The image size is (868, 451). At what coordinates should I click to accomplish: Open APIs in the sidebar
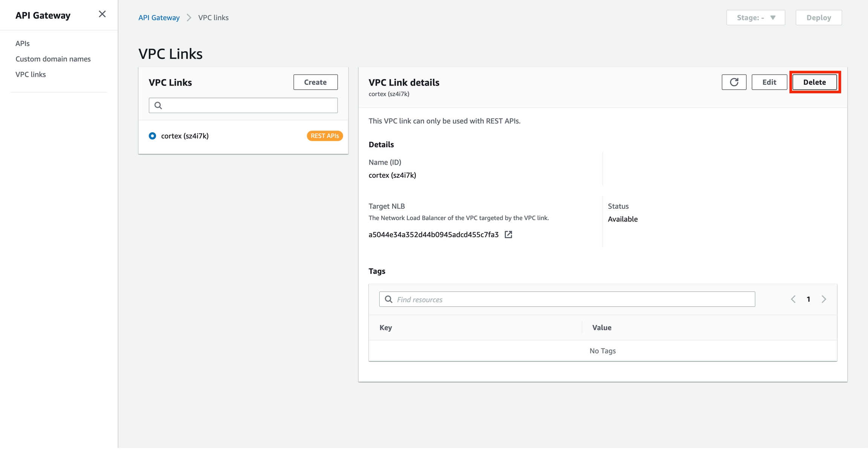[x=23, y=43]
